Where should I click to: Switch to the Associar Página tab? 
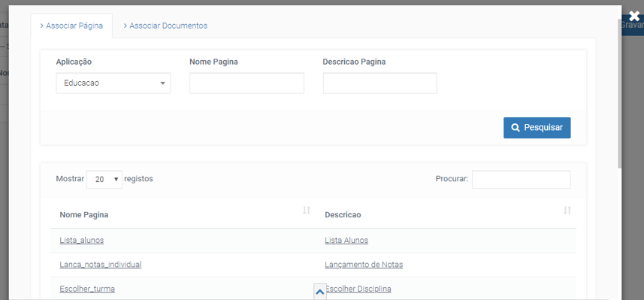(x=71, y=26)
